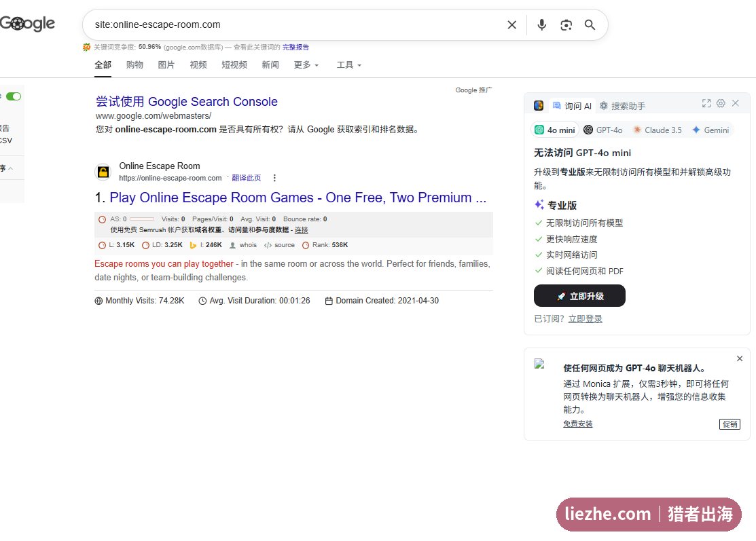This screenshot has height=541, width=756.
Task: Click the Google logo
Action: tap(27, 23)
